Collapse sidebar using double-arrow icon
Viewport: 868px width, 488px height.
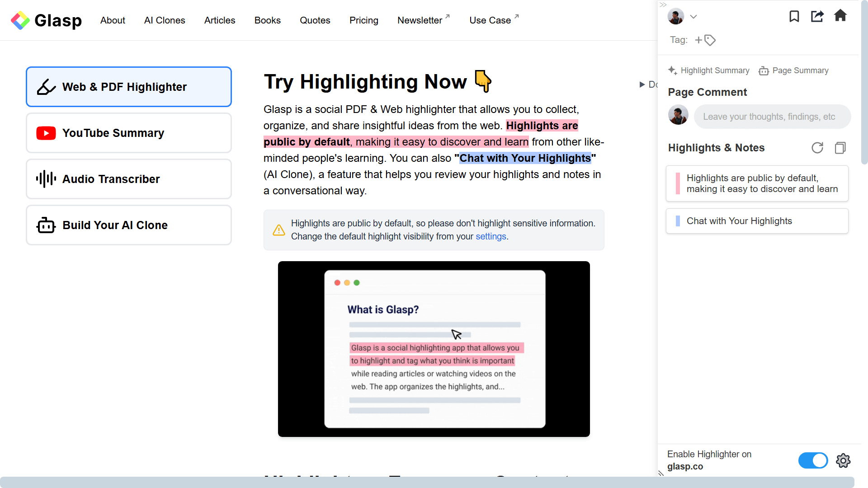[663, 5]
